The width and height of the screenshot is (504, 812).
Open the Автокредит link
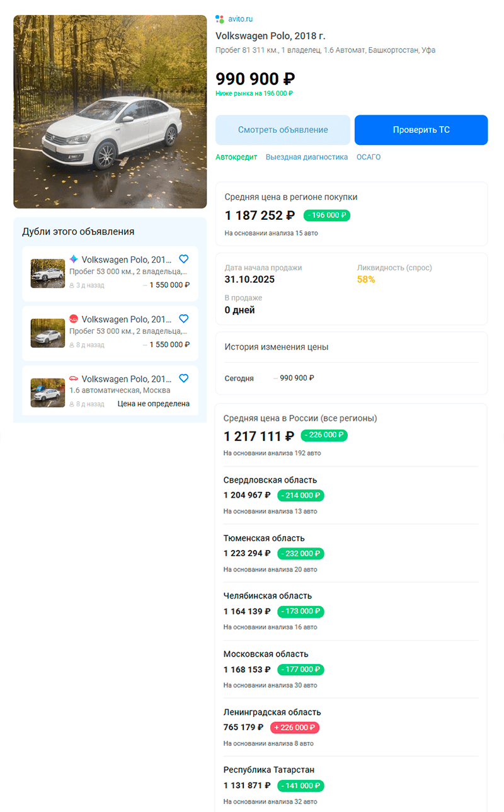[235, 156]
